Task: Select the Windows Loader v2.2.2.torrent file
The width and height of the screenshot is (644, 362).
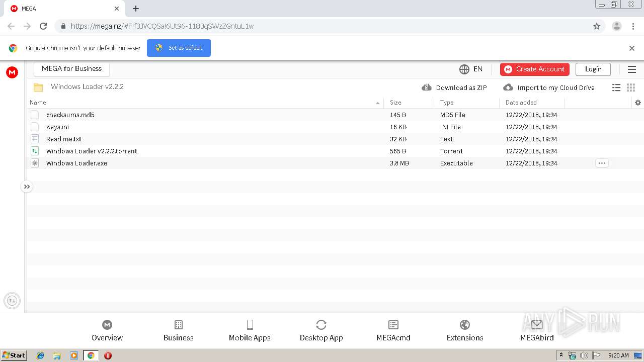Action: [336, 151]
